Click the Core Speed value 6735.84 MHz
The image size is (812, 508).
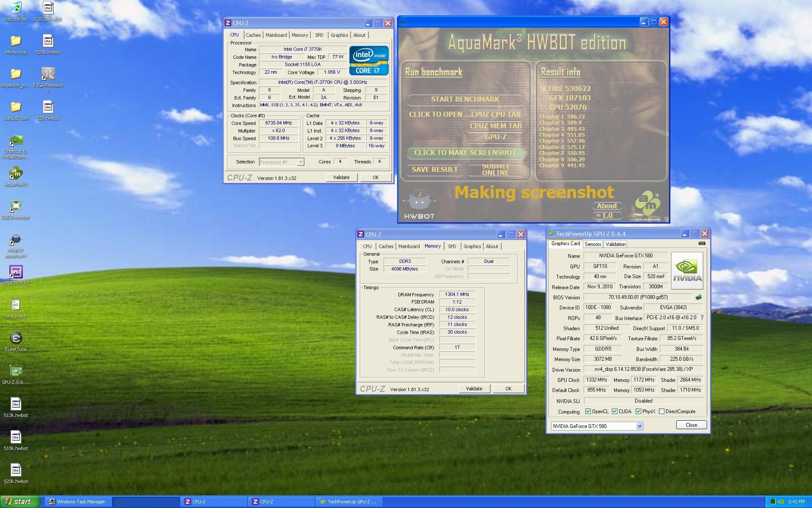tap(279, 123)
